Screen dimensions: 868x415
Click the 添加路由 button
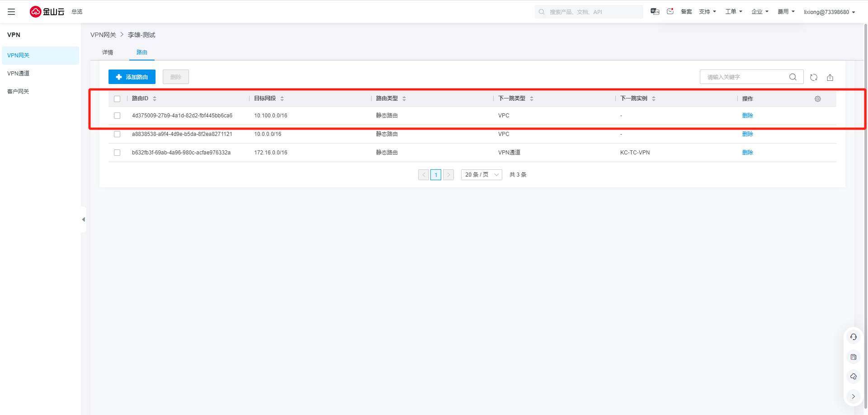132,77
